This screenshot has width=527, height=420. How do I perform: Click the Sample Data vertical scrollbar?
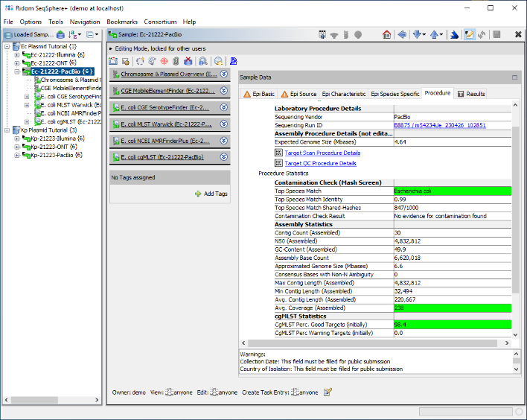[x=515, y=210]
